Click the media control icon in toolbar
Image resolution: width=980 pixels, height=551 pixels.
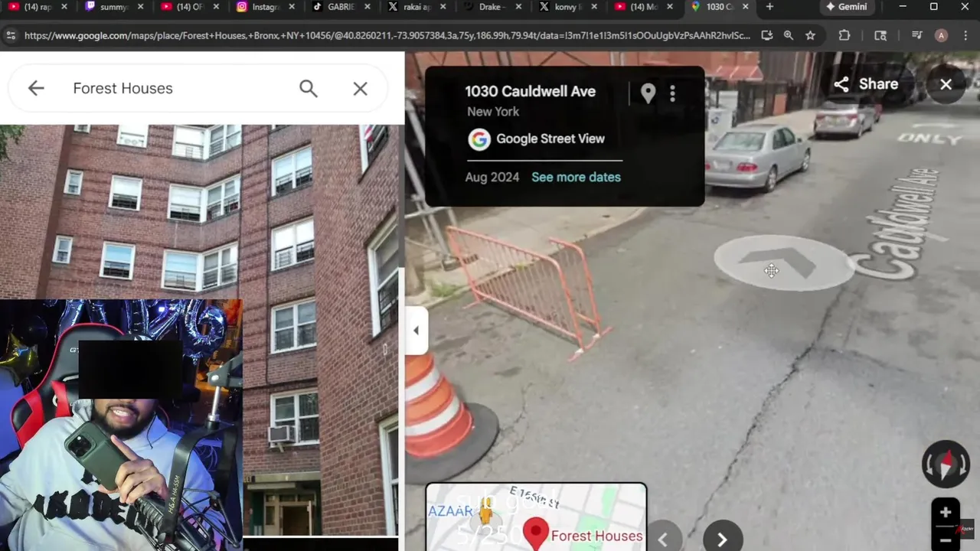(x=917, y=35)
